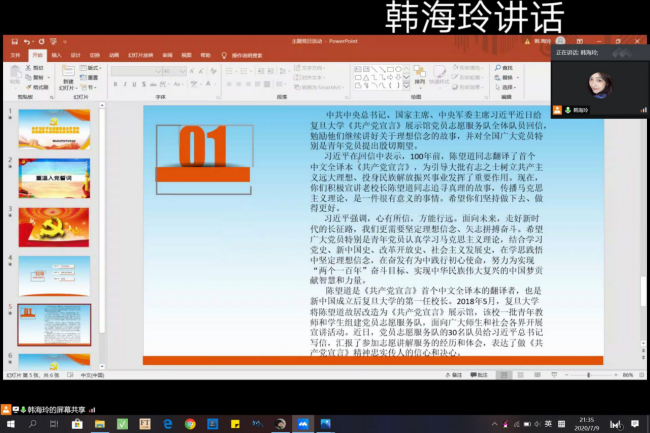
Task: Open the Insert (插入) ribbon tab
Action: tap(56, 55)
